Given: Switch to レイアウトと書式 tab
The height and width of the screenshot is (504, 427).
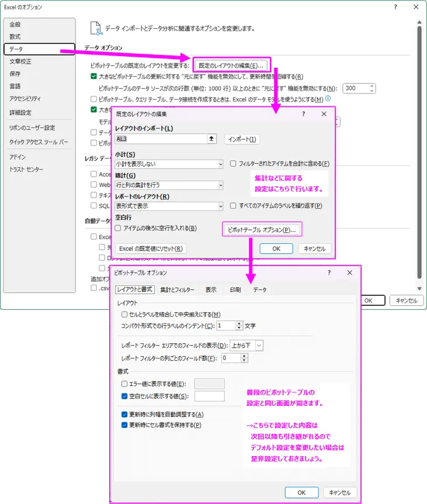Looking at the screenshot, I should (x=135, y=289).
